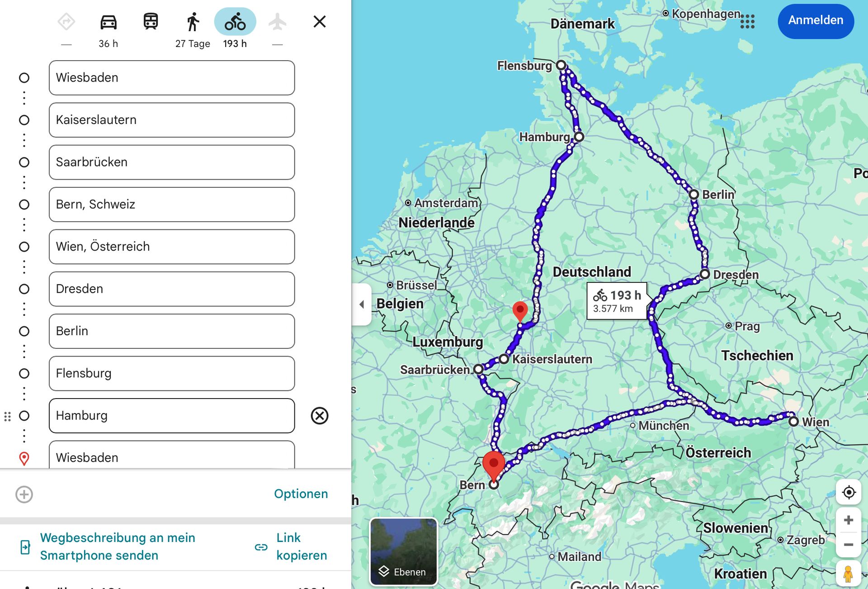This screenshot has height=589, width=868.
Task: Show my current location on the map
Action: click(848, 492)
